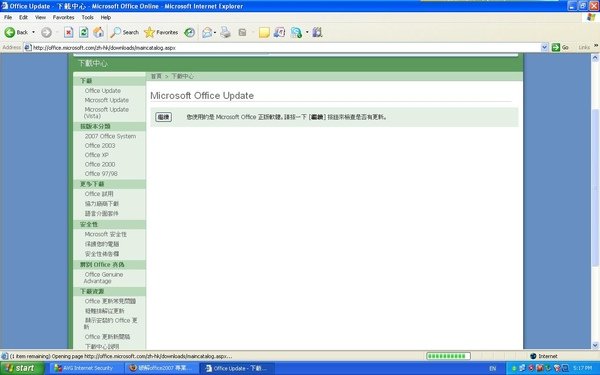Click the first breadcrumb link before the arrow
The height and width of the screenshot is (375, 600).
click(156, 76)
